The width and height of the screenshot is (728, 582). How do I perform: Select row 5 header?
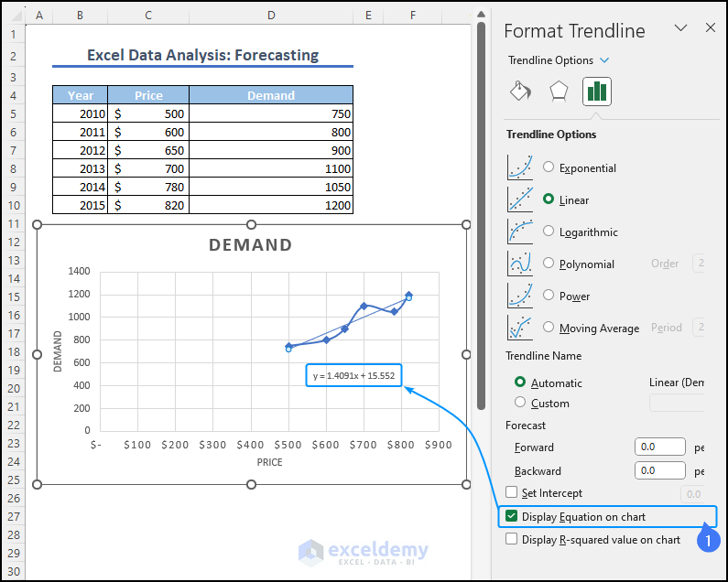(x=13, y=113)
